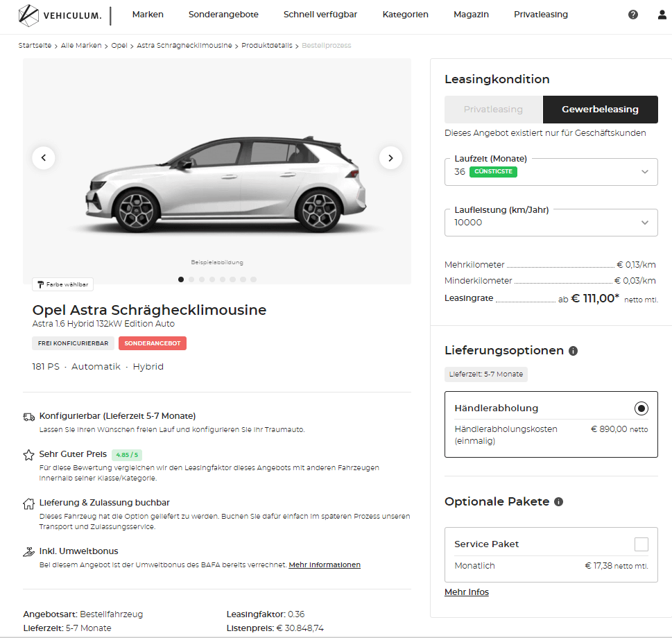The height and width of the screenshot is (638, 672).
Task: Click the Listenpreis € 30.848,74 text
Action: [x=275, y=628]
